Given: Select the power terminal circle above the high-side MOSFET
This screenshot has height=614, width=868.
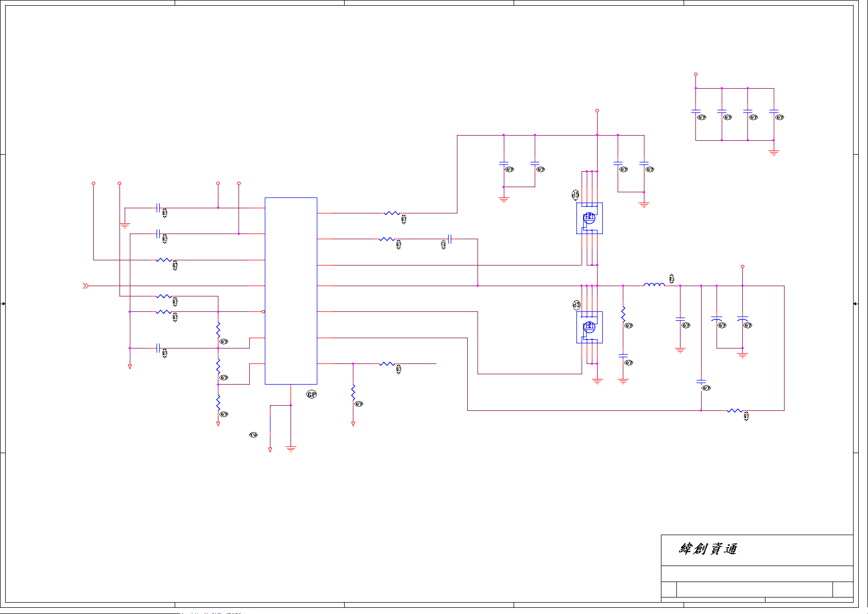Looking at the screenshot, I should [x=597, y=110].
